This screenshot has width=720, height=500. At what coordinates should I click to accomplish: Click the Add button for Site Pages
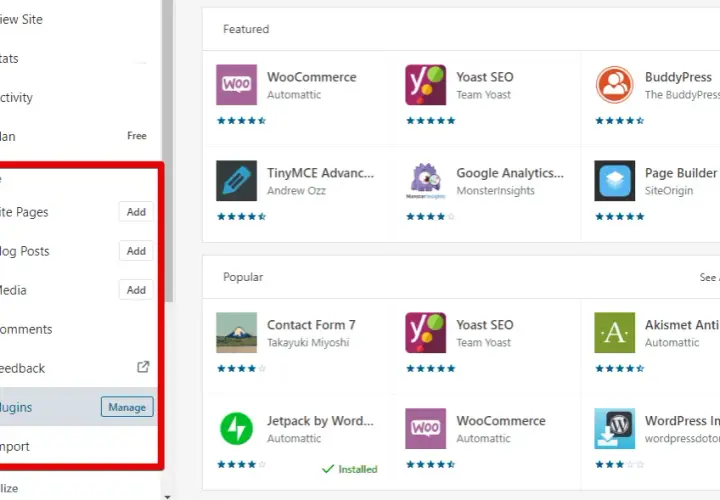click(136, 212)
